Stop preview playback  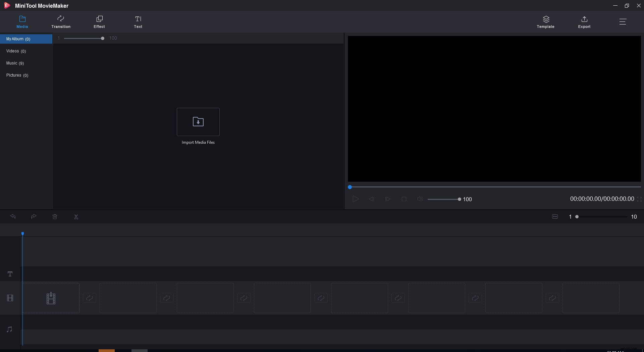click(x=404, y=199)
